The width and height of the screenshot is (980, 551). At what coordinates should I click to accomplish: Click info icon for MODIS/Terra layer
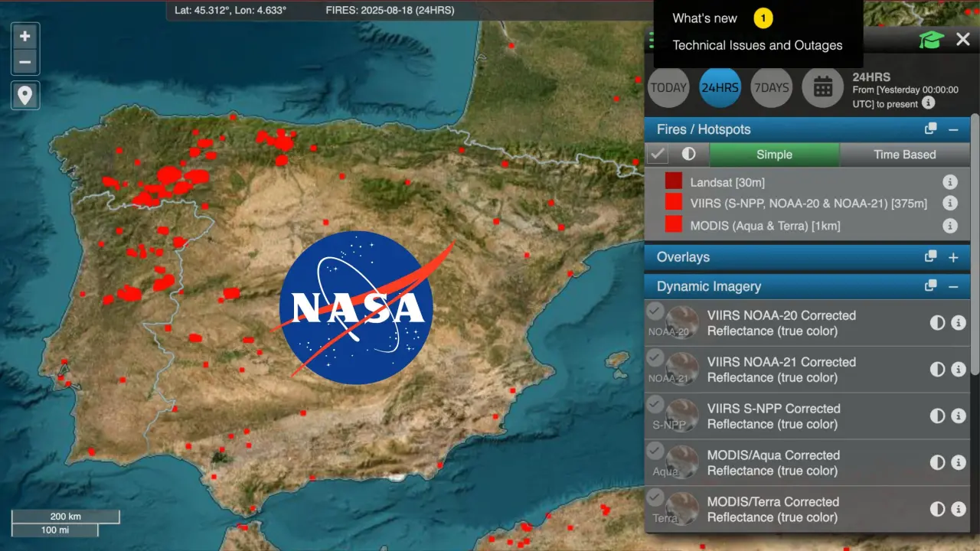pyautogui.click(x=958, y=510)
